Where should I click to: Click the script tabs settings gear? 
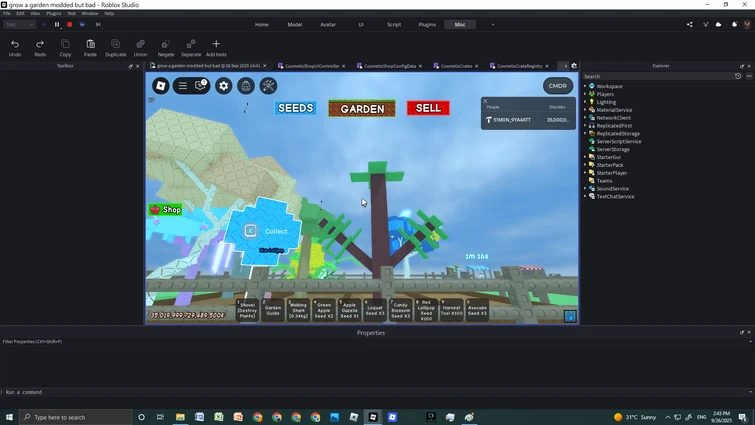point(574,66)
